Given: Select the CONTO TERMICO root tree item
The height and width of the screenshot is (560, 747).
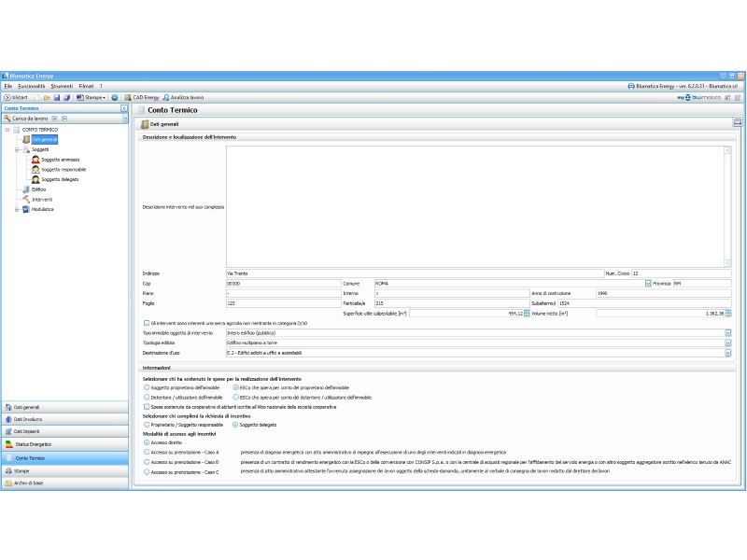Looking at the screenshot, I should 40,130.
